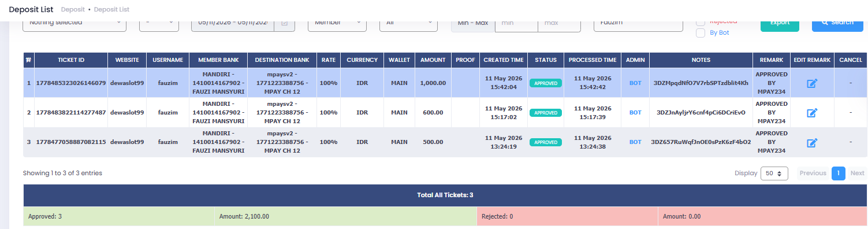Click the Previous pagination button
Image resolution: width=868 pixels, height=229 pixels.
click(813, 173)
